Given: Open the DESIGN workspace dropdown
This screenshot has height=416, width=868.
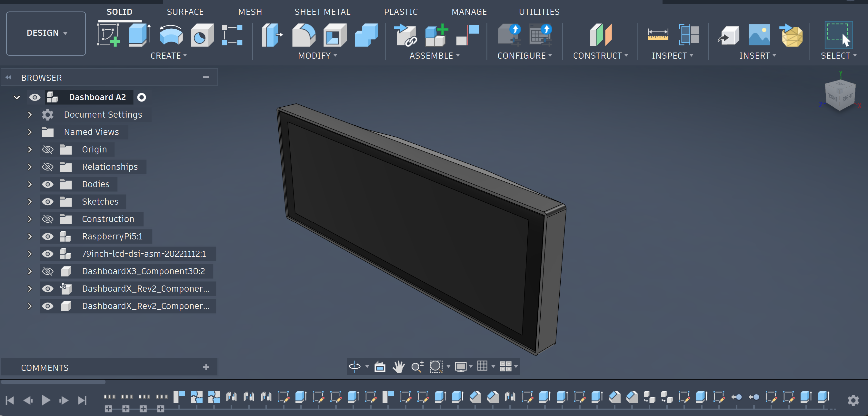Looking at the screenshot, I should pos(46,33).
